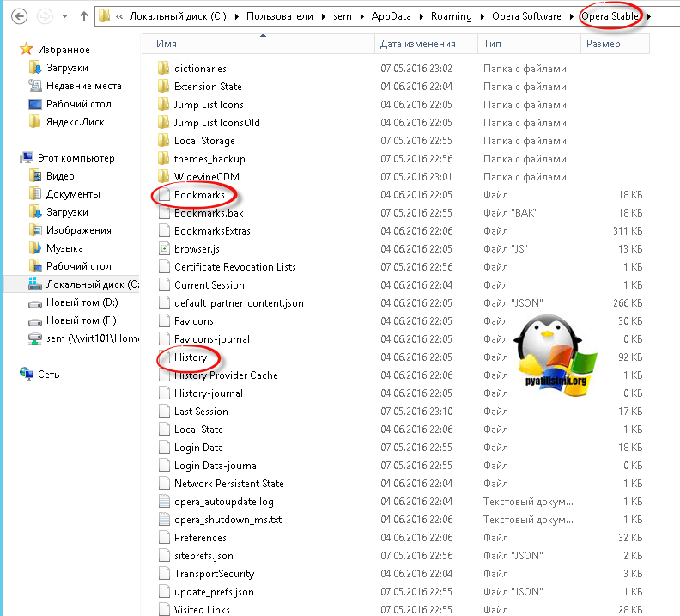Navigate to Пользователи in the address bar

(x=280, y=16)
